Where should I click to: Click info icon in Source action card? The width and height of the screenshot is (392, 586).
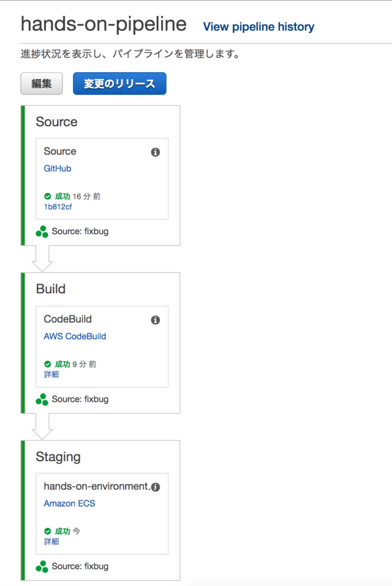pos(156,152)
